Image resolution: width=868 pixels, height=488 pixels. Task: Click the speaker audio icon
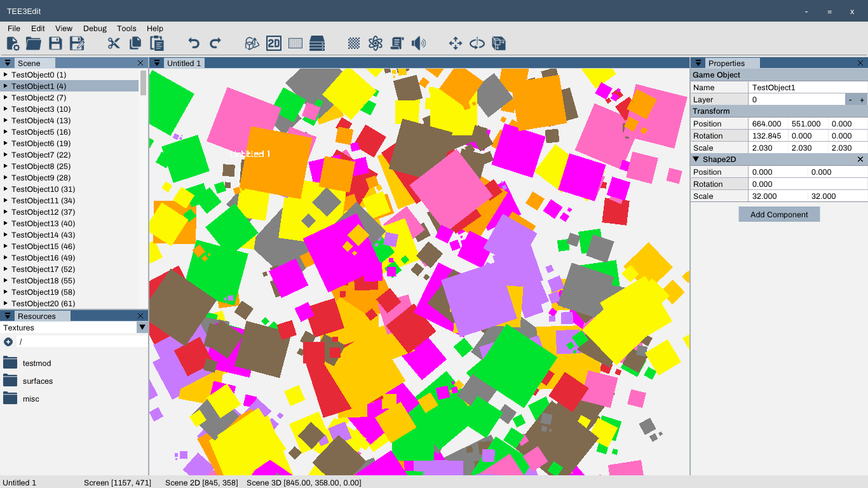point(418,43)
